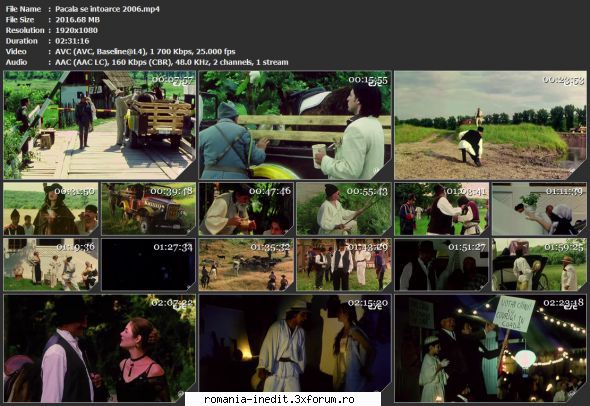Image resolution: width=590 pixels, height=406 pixels.
Task: Open the thumbnail marked 01:19:36
Action: pyautogui.click(x=51, y=265)
